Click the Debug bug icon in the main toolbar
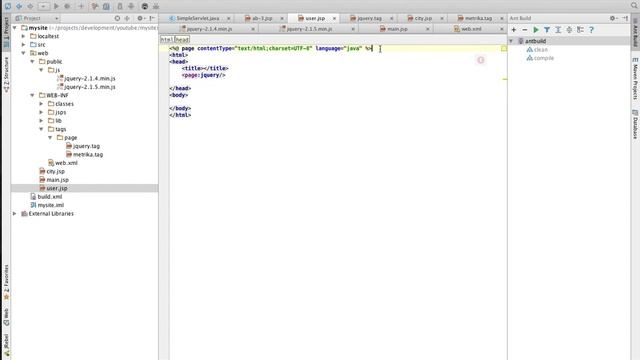The height and width of the screenshot is (360, 640). (67, 6)
